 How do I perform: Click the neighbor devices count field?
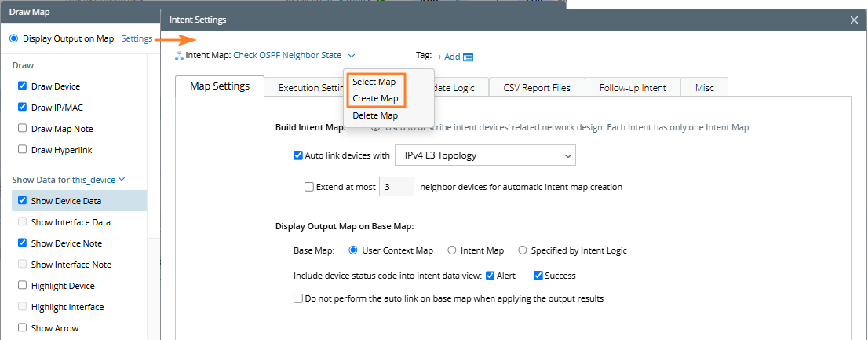point(396,187)
